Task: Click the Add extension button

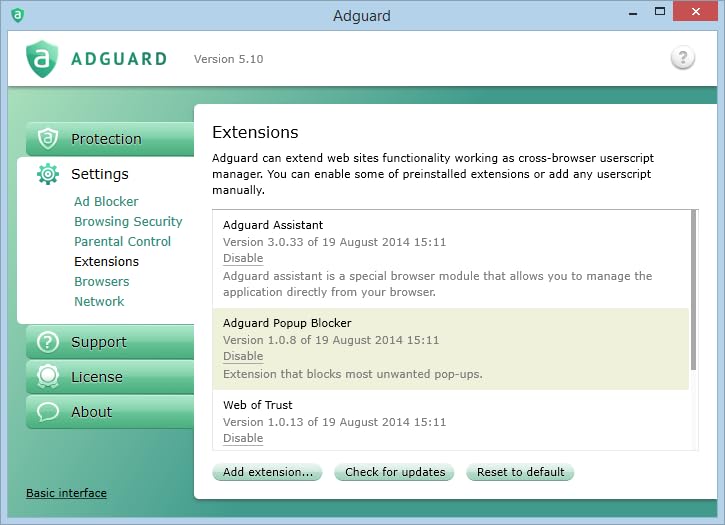Action: tap(267, 472)
